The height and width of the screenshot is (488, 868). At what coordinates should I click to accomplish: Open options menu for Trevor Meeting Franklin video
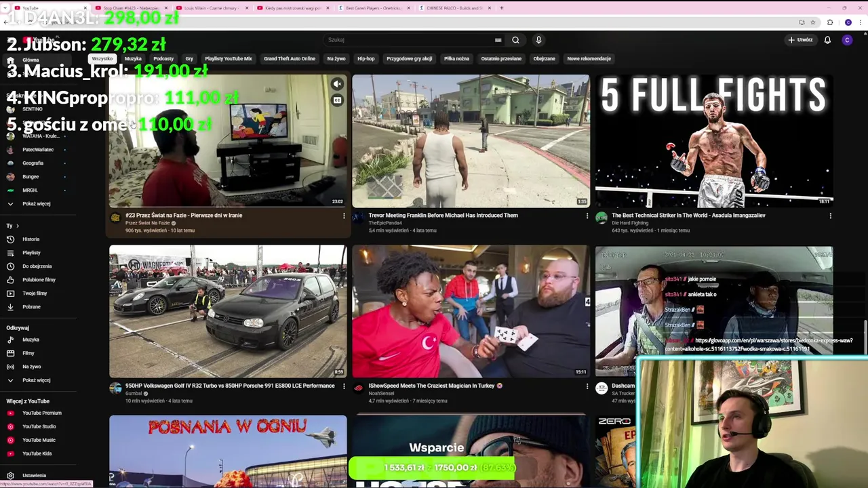click(x=587, y=216)
